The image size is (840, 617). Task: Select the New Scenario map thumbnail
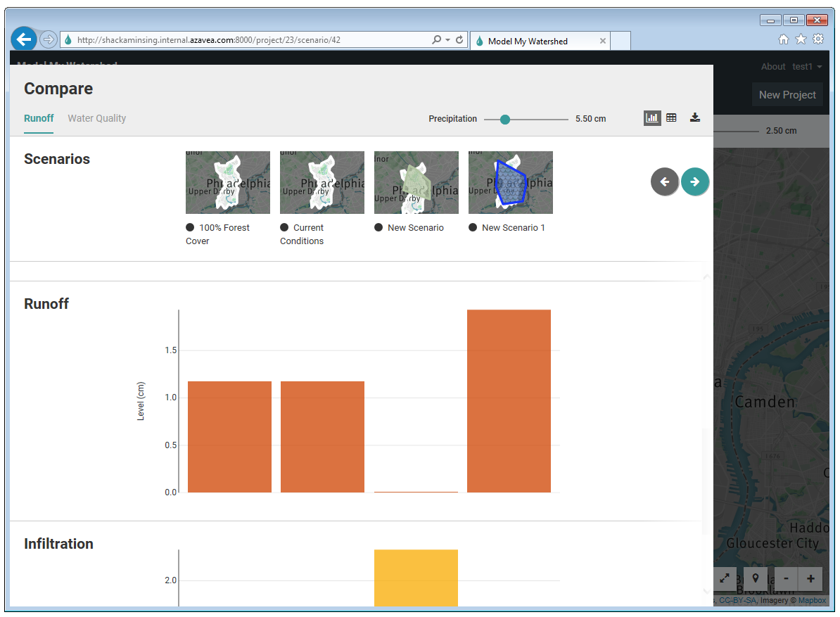coord(416,182)
